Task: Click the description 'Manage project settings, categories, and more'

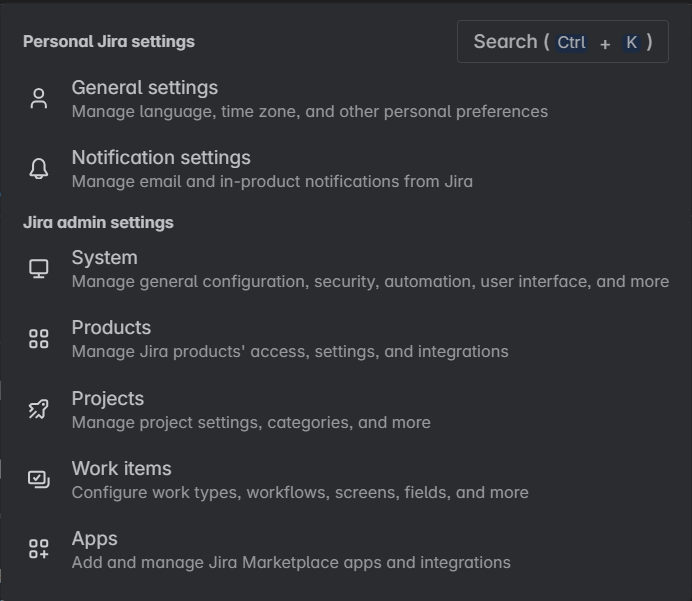Action: pos(251,423)
